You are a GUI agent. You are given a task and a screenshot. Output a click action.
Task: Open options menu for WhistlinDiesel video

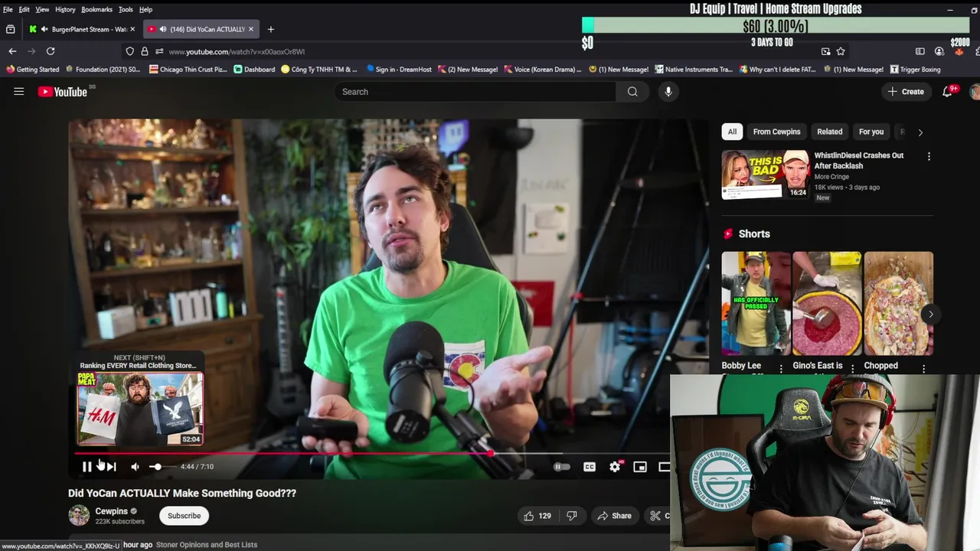929,156
